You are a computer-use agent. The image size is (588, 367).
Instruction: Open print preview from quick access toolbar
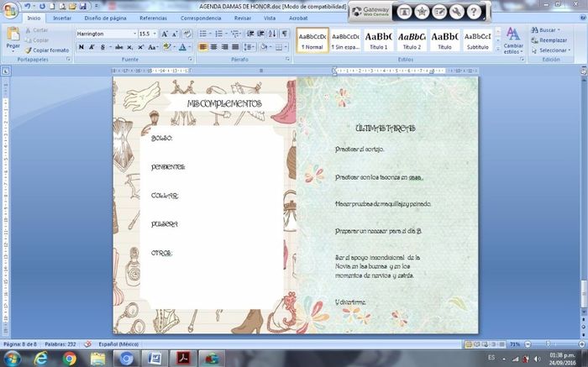click(x=62, y=7)
